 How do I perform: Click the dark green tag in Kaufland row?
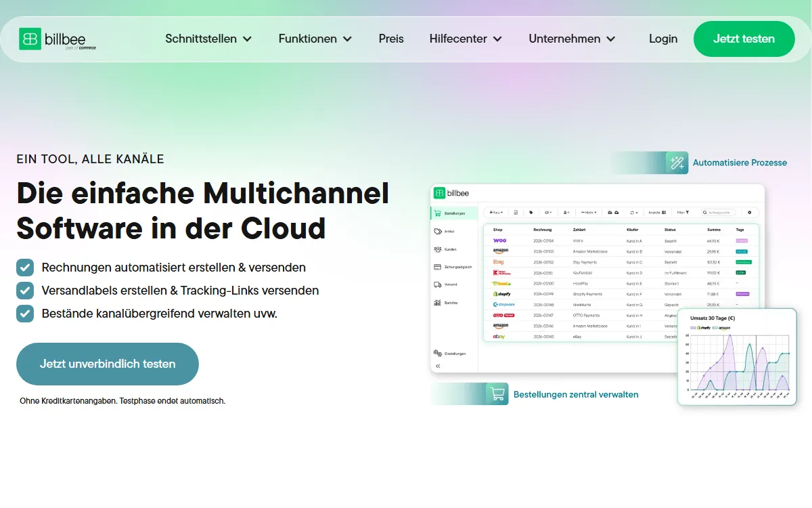tap(740, 273)
